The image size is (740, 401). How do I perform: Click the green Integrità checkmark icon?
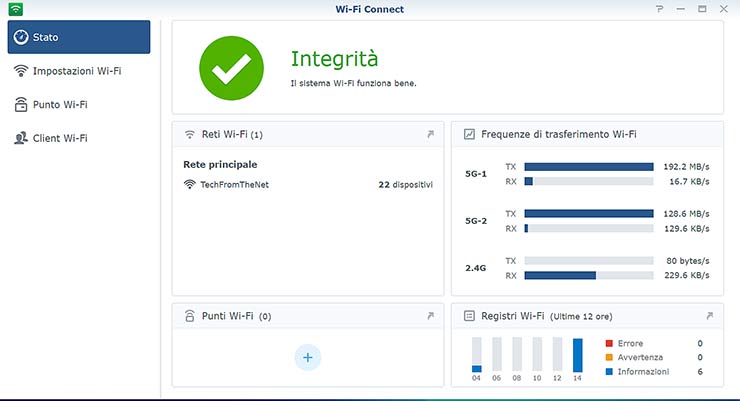231,67
